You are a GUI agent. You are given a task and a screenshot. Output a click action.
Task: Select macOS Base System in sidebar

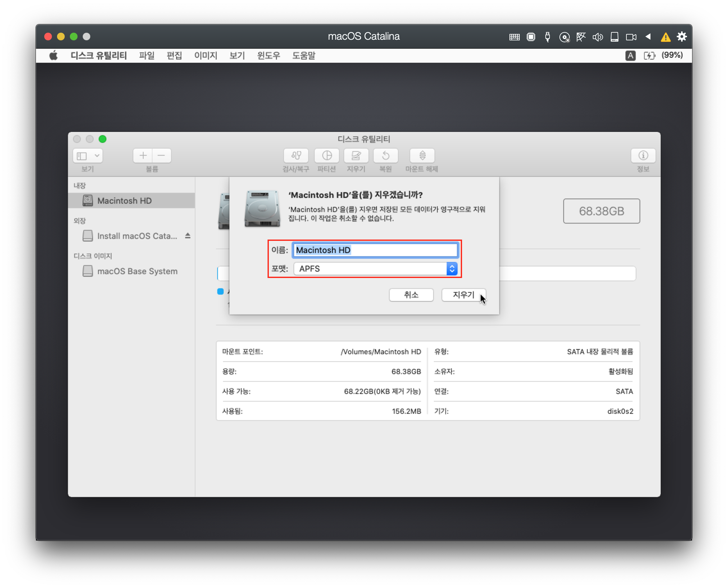(137, 271)
